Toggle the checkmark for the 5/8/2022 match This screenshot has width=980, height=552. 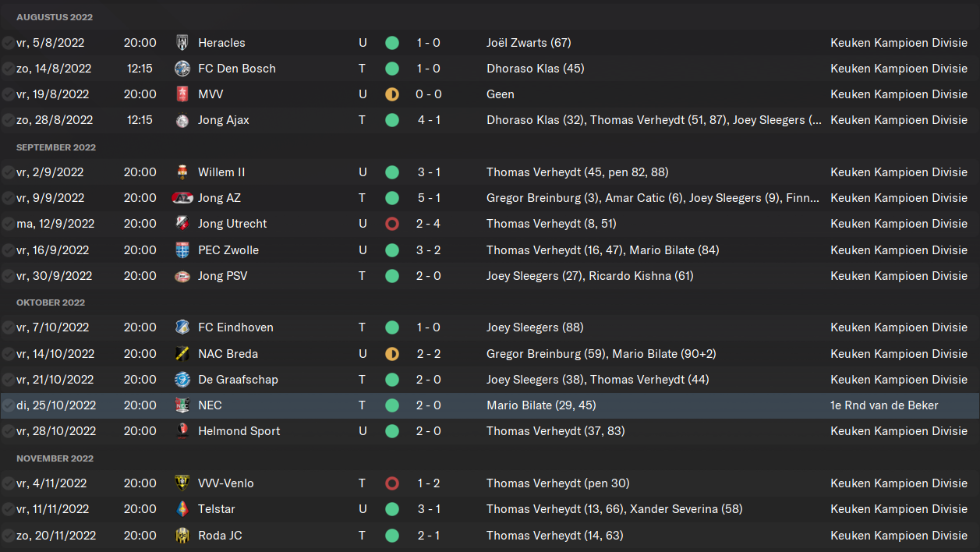click(8, 43)
